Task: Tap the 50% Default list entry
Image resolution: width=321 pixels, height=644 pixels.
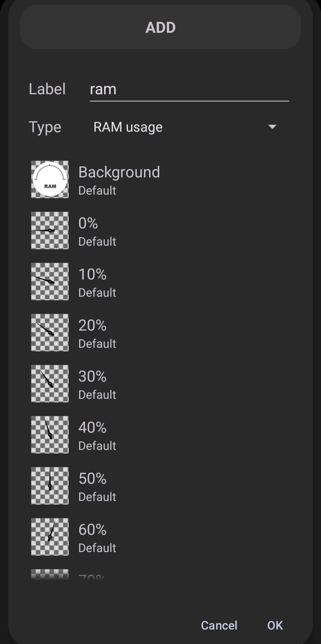Action: (160, 486)
